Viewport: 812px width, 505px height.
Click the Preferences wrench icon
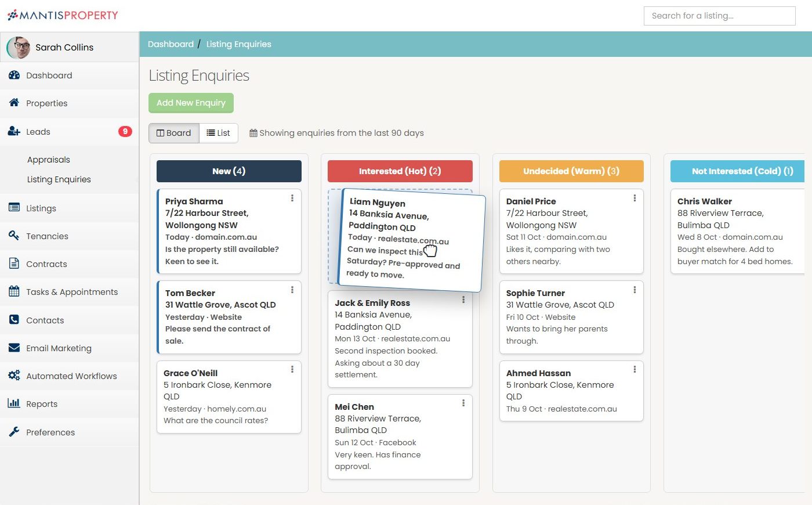pyautogui.click(x=14, y=432)
